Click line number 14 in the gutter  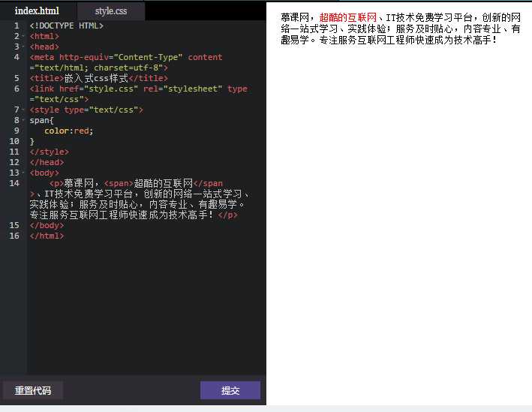coord(14,183)
